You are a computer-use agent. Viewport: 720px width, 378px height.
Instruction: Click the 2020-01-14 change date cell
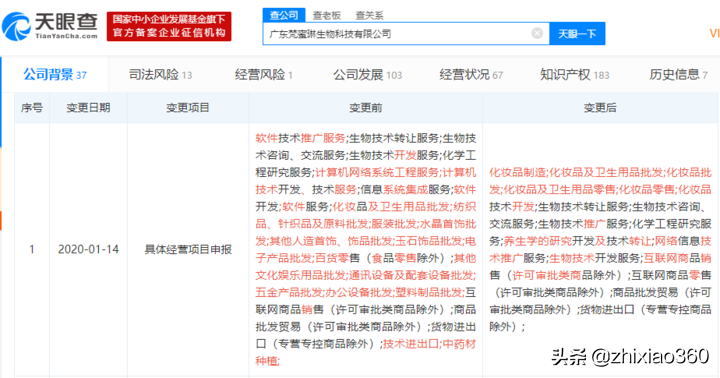[88, 249]
